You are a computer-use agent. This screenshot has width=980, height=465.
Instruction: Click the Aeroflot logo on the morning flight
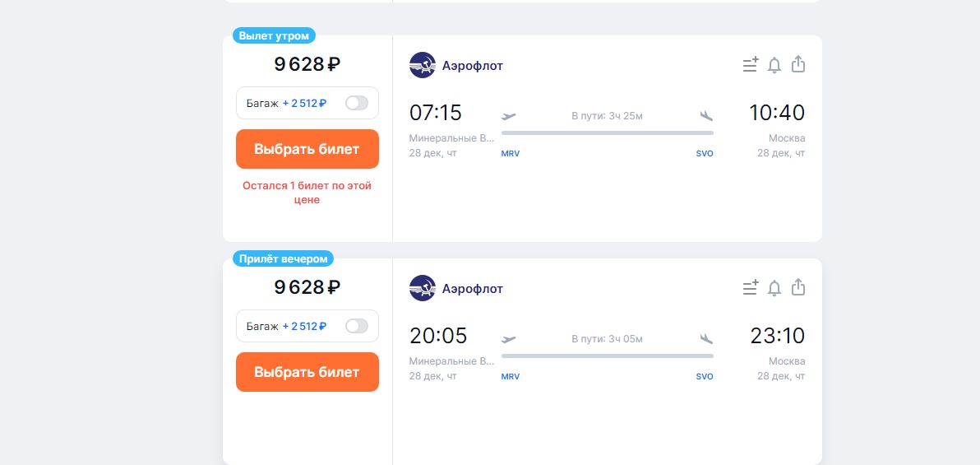pyautogui.click(x=423, y=65)
